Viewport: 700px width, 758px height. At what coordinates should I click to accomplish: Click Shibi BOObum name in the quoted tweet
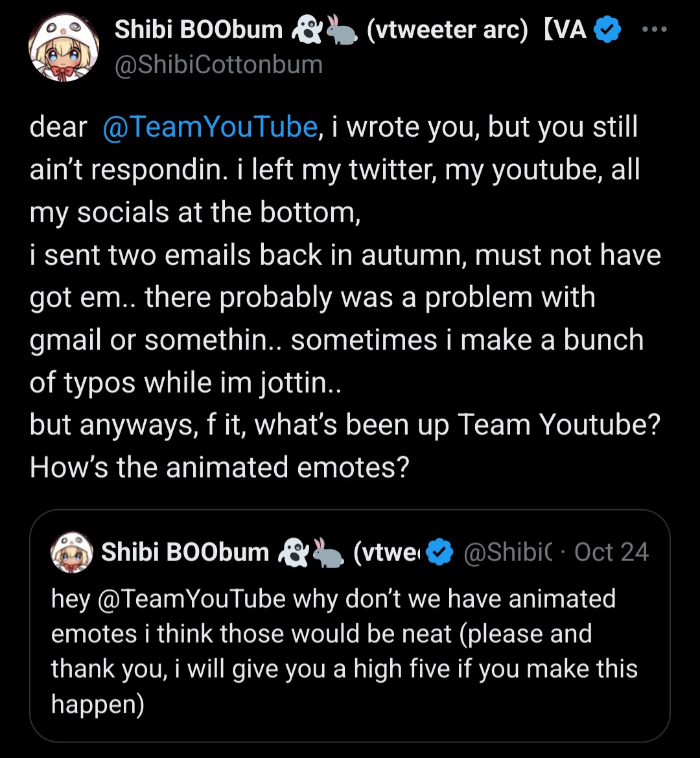[185, 552]
